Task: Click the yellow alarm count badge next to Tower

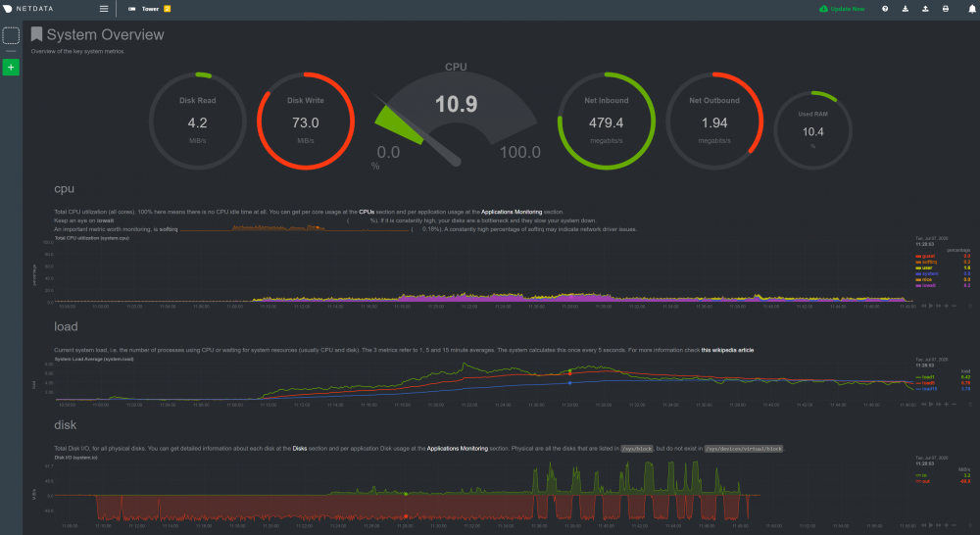Action: coord(167,9)
